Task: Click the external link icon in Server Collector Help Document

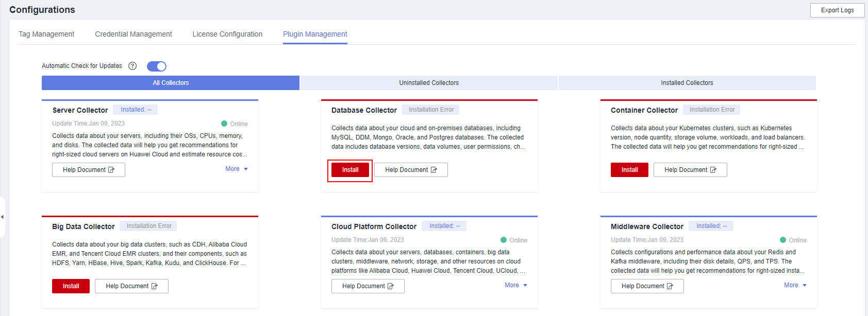Action: pyautogui.click(x=111, y=170)
